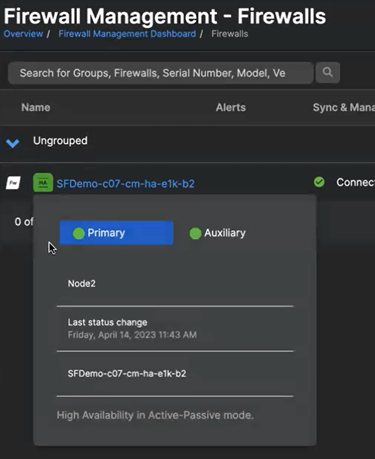Click the magnifier search button
The image size is (375, 459).
[x=328, y=72]
